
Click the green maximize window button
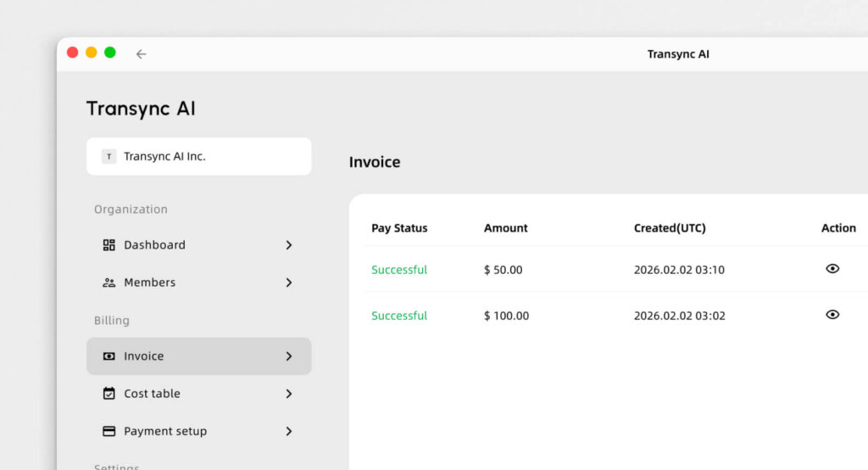pyautogui.click(x=110, y=53)
